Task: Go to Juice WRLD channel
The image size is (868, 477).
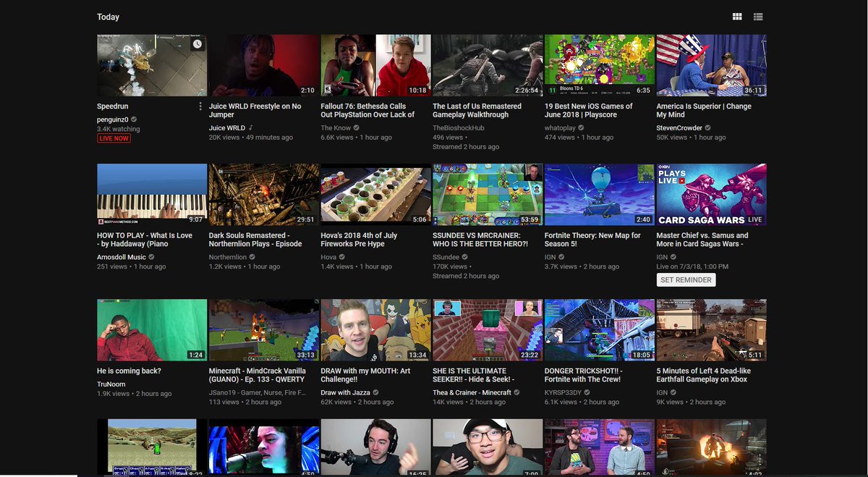Action: tap(227, 127)
